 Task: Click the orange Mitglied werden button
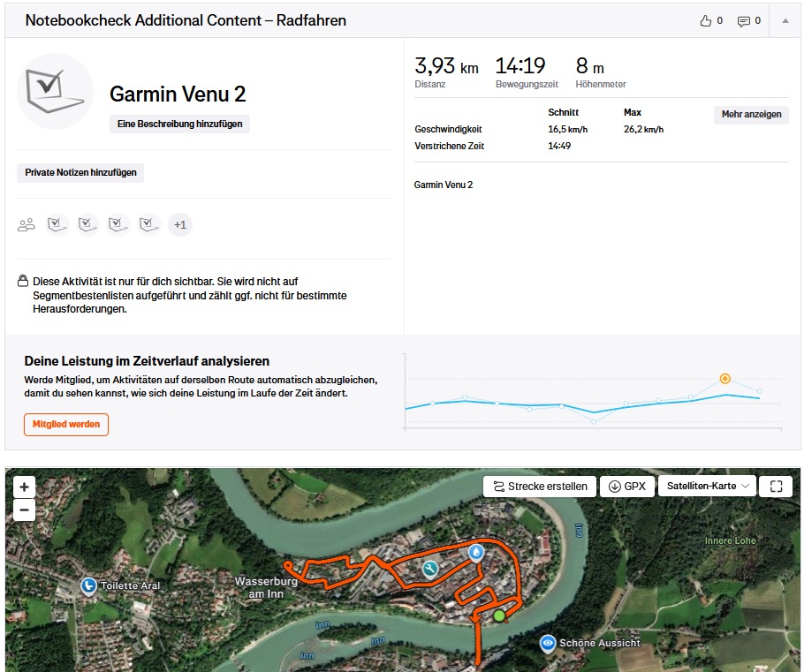click(x=66, y=425)
